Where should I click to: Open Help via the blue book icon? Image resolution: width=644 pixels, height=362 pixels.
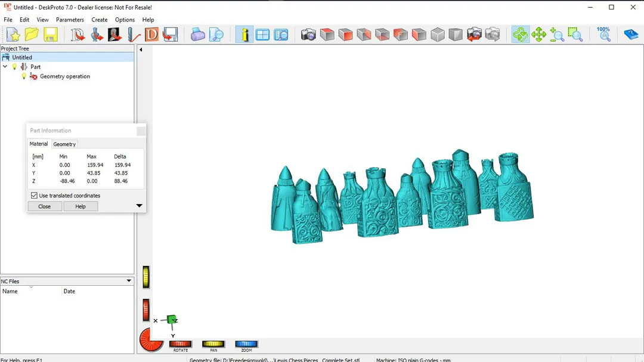pyautogui.click(x=630, y=35)
